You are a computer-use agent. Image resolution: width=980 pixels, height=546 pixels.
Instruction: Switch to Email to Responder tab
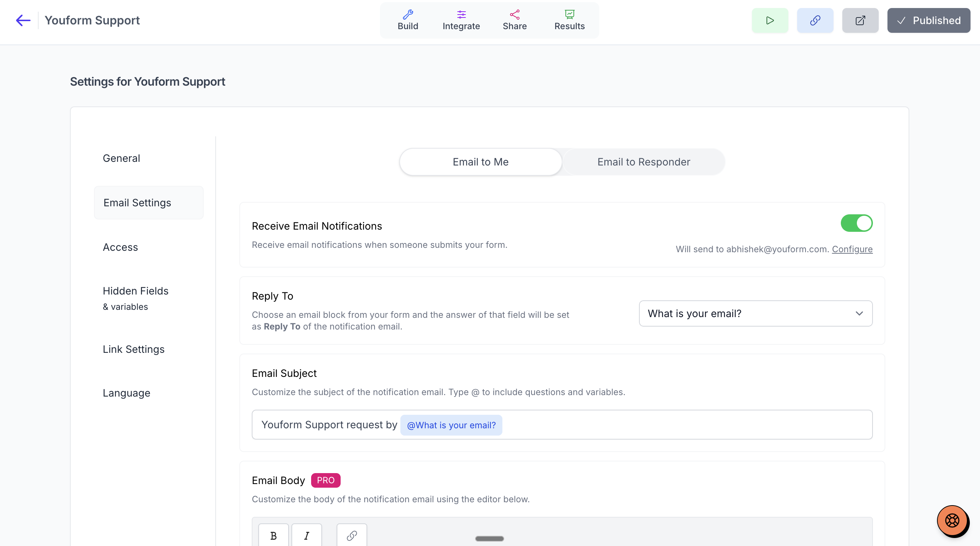[x=643, y=162]
